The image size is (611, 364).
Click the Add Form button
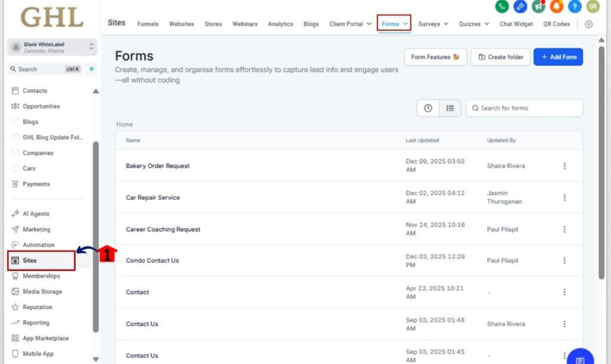[x=558, y=57]
